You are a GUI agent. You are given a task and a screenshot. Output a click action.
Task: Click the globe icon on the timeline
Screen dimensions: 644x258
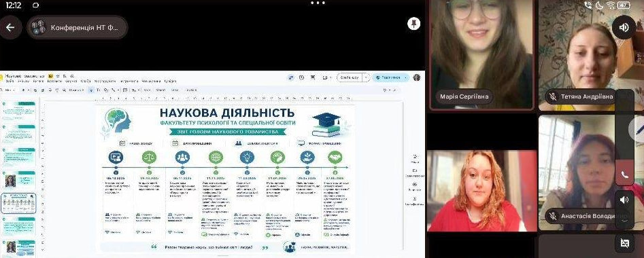pyautogui.click(x=216, y=157)
